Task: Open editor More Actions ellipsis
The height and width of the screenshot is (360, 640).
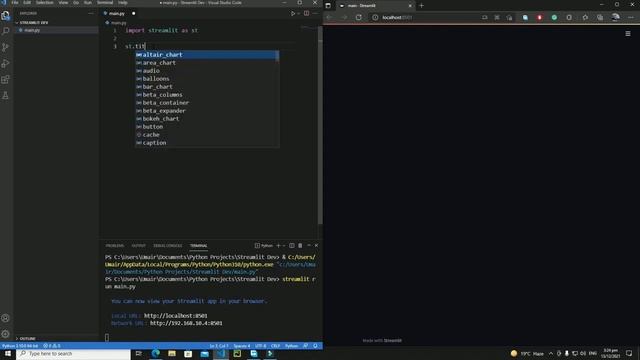Action: (x=315, y=13)
